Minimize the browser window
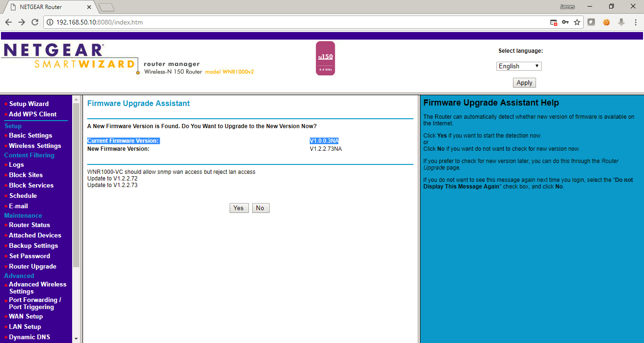Image resolution: width=644 pixels, height=343 pixels. click(x=590, y=7)
